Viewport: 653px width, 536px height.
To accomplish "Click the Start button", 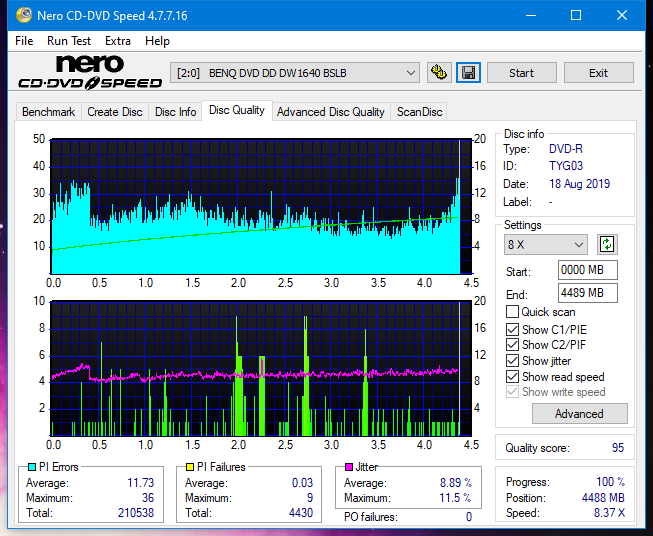I will (x=521, y=73).
